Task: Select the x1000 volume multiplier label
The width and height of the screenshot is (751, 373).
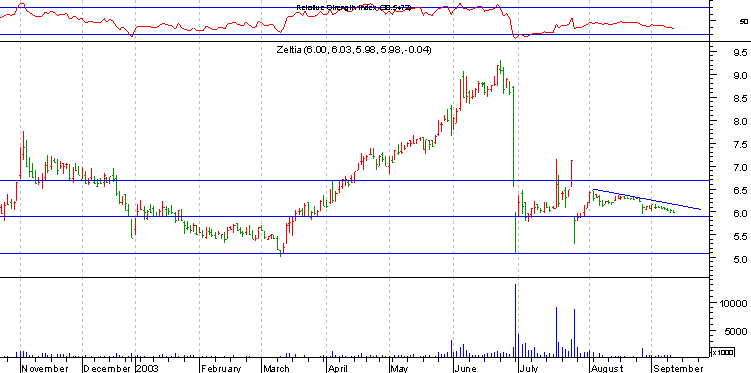Action: pos(723,352)
